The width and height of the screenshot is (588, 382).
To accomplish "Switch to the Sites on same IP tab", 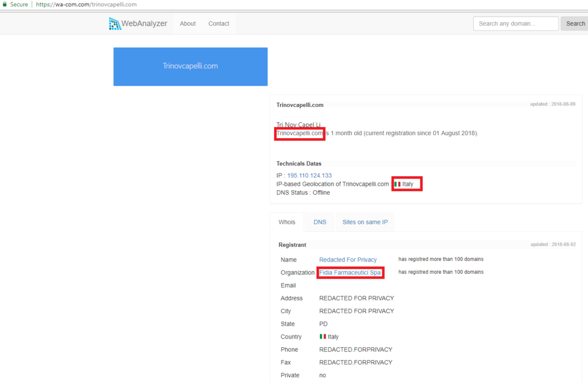I will point(365,222).
